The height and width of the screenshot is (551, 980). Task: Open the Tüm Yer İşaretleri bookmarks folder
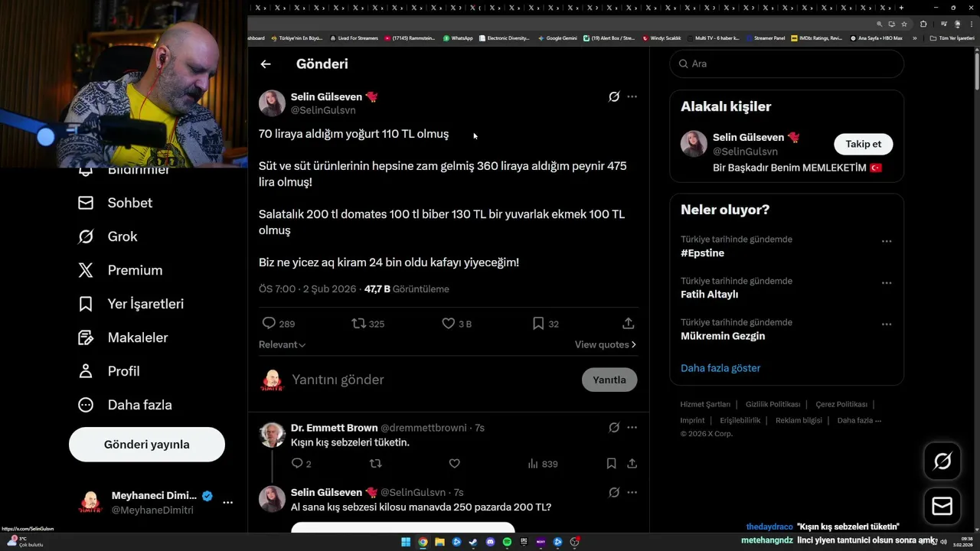[952, 37]
